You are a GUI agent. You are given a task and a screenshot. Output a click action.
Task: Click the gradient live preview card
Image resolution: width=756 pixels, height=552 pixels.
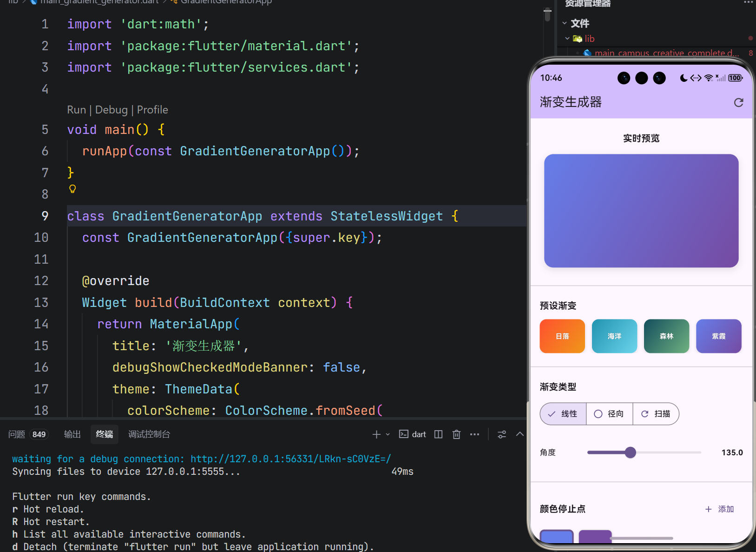(x=641, y=211)
